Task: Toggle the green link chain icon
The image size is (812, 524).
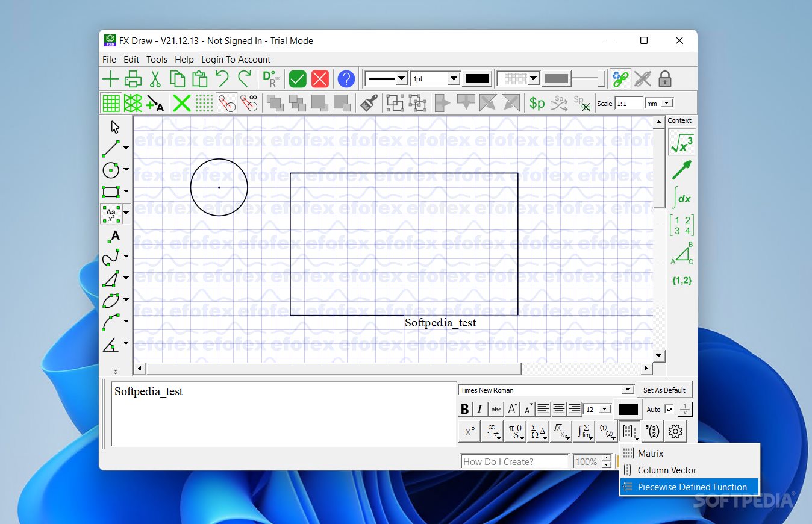Action: tap(620, 79)
